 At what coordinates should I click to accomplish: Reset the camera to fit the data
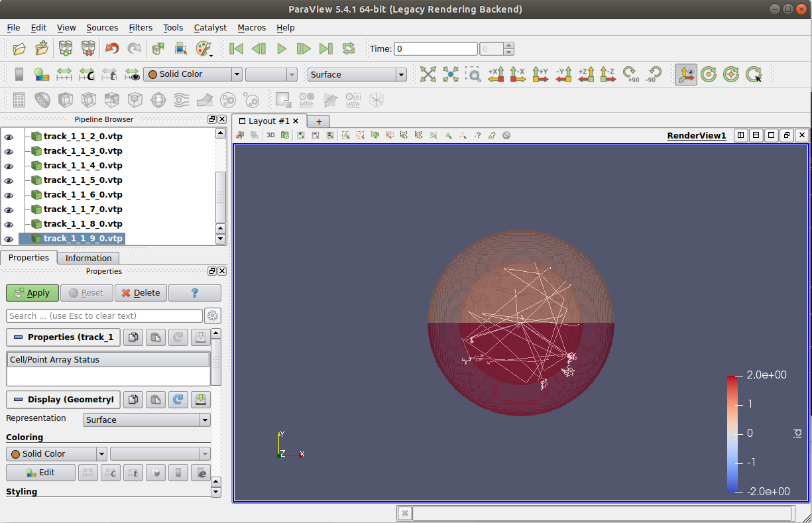(x=428, y=74)
